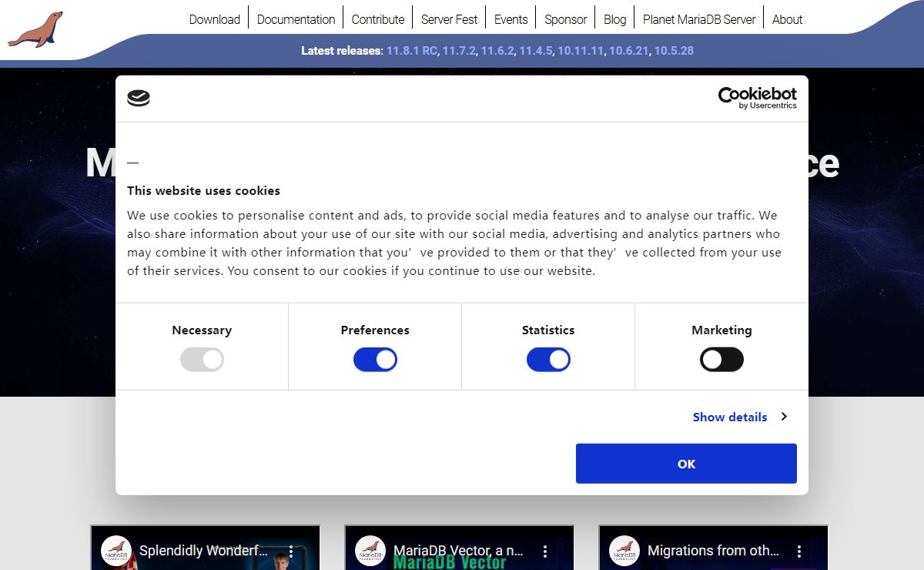Open the 10.6.21 release link

629,51
